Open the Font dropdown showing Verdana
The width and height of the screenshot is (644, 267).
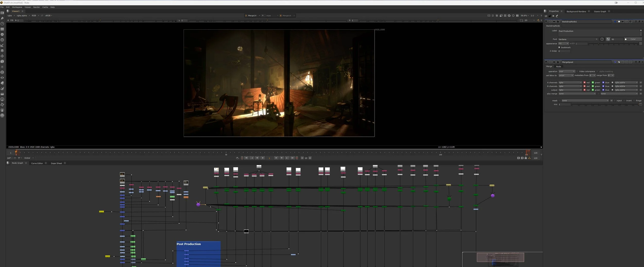[x=578, y=39]
